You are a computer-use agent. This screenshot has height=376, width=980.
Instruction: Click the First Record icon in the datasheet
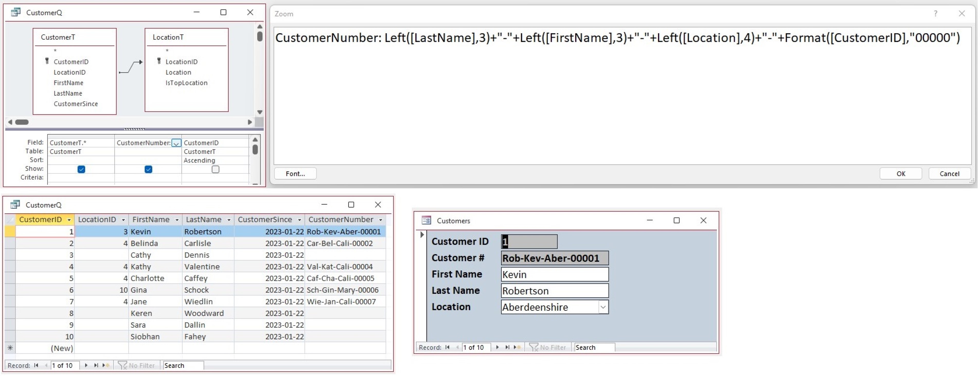(x=37, y=365)
